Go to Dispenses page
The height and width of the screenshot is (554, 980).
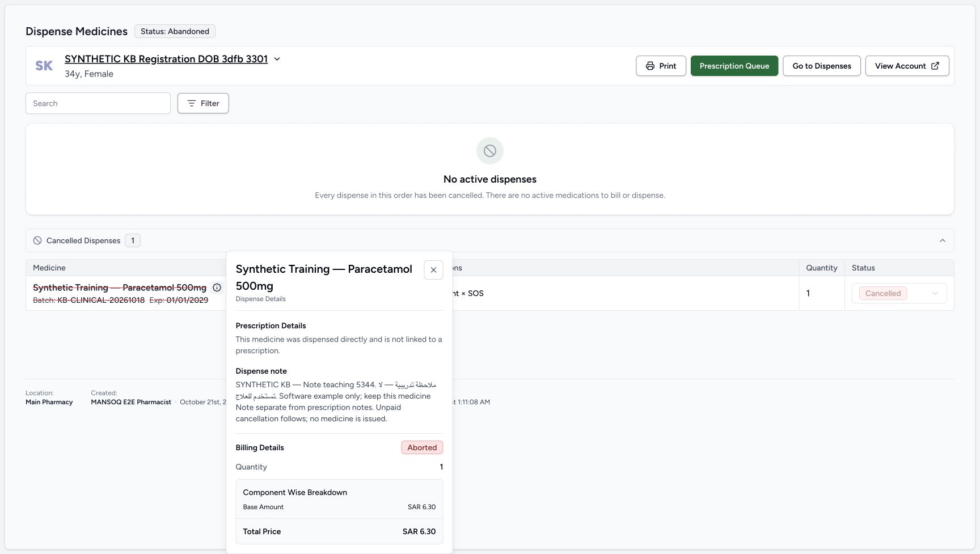822,66
